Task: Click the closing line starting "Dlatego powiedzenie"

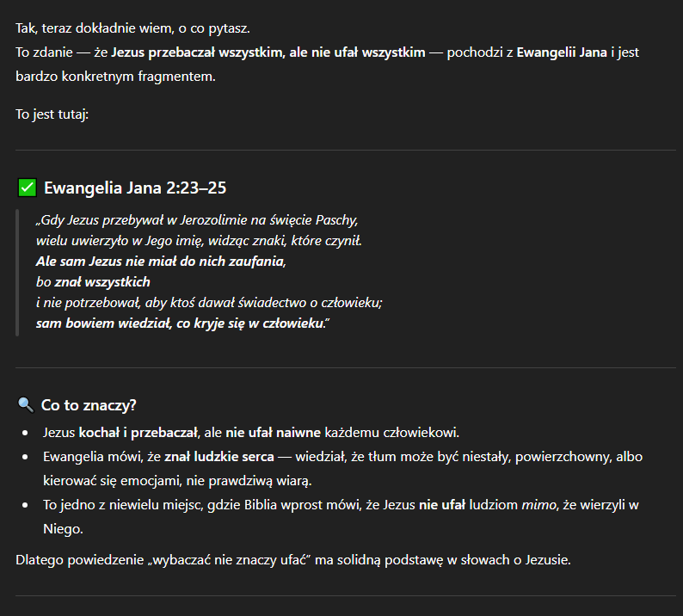Action: point(292,561)
